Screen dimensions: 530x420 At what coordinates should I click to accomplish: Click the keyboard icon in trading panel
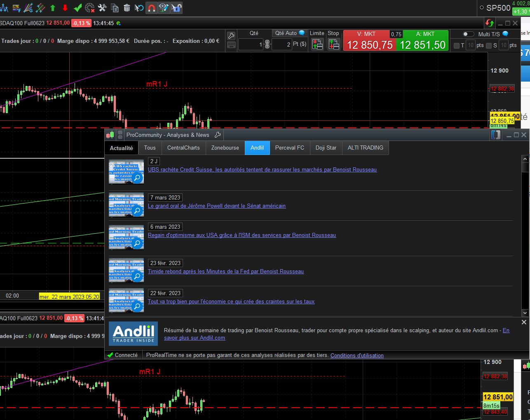(231, 45)
